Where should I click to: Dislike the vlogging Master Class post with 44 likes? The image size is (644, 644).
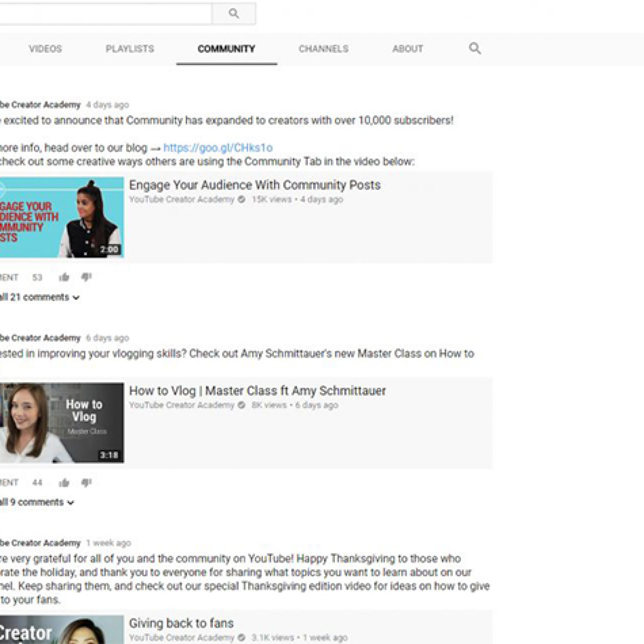pos(86,482)
